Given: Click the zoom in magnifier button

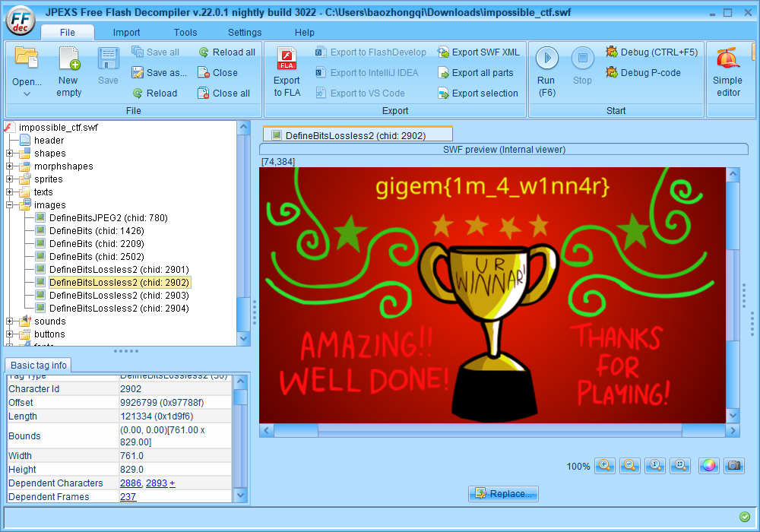Looking at the screenshot, I should coord(605,466).
